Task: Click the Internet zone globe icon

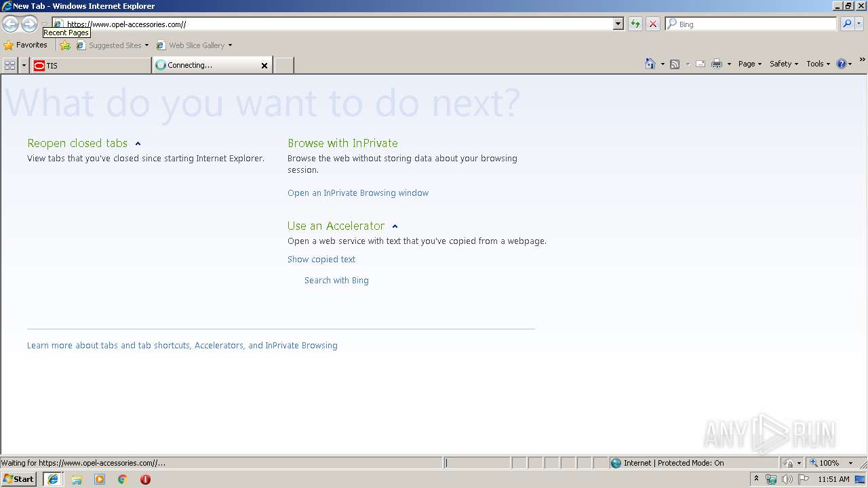Action: click(616, 463)
